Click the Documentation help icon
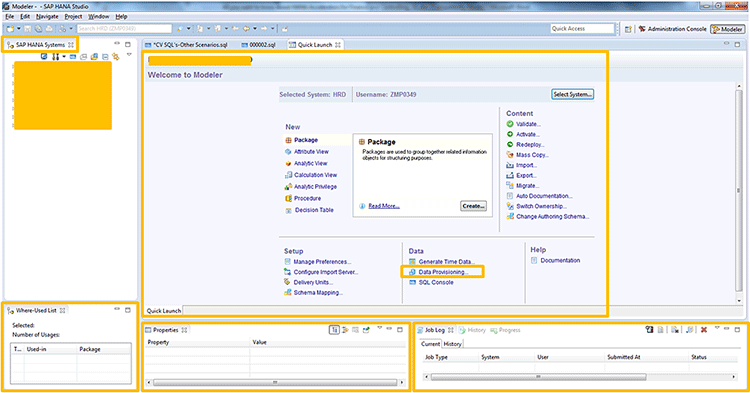The width and height of the screenshot is (750, 393). point(534,261)
